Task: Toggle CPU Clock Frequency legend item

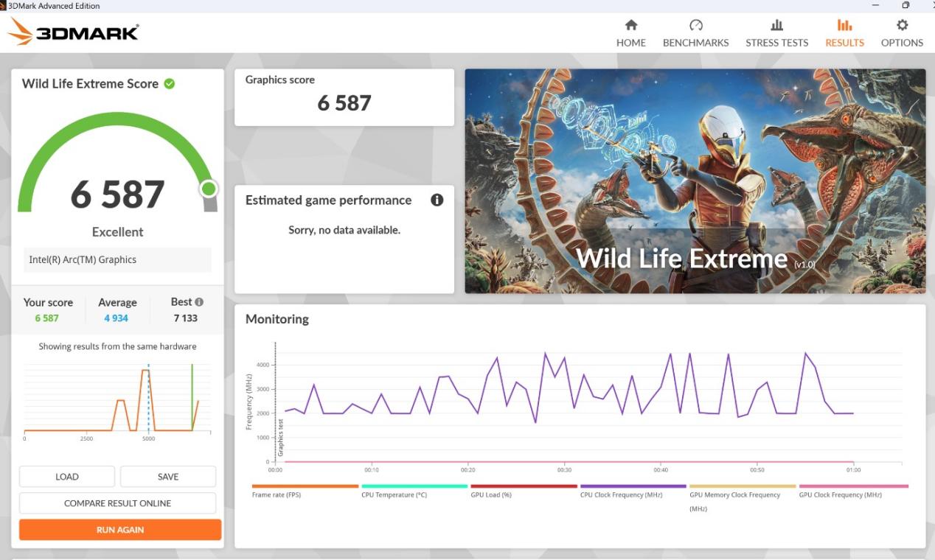Action: coord(633,491)
